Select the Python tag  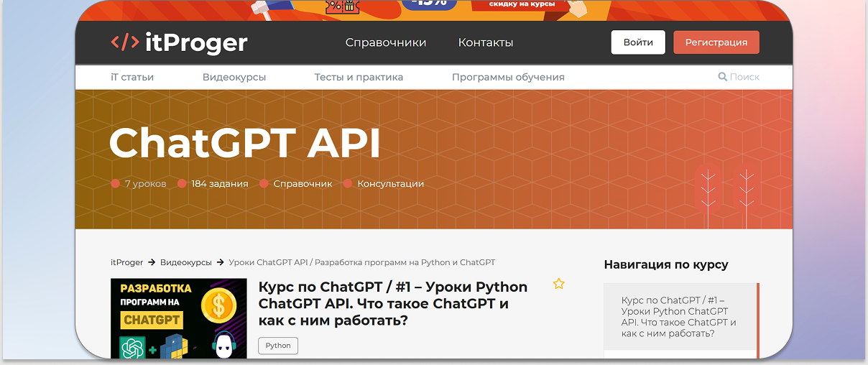point(278,346)
